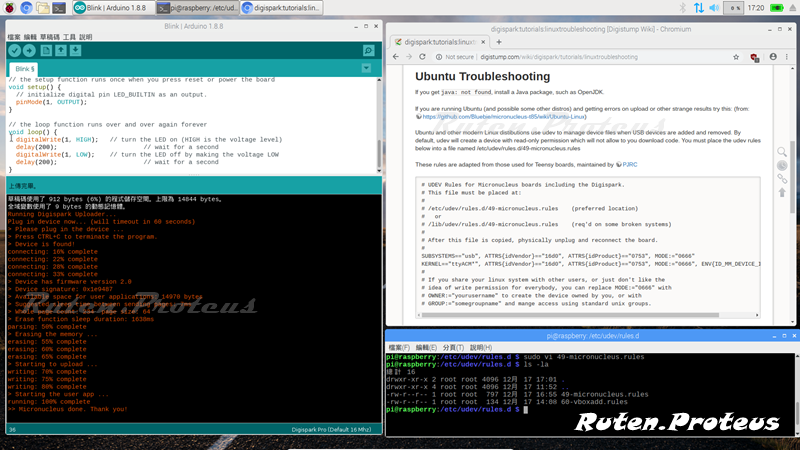800x450 pixels.
Task: Click the CPU usage monitor in the panel
Action: (x=734, y=8)
